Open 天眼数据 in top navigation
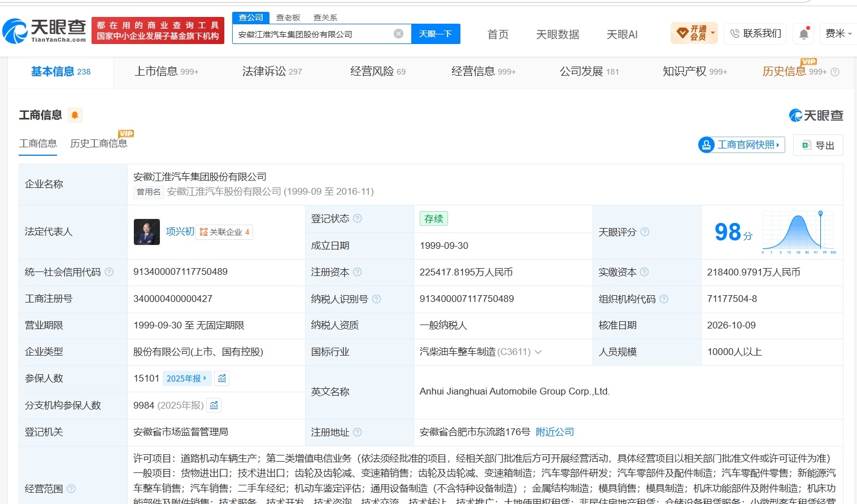Image resolution: width=857 pixels, height=504 pixels. pyautogui.click(x=558, y=34)
